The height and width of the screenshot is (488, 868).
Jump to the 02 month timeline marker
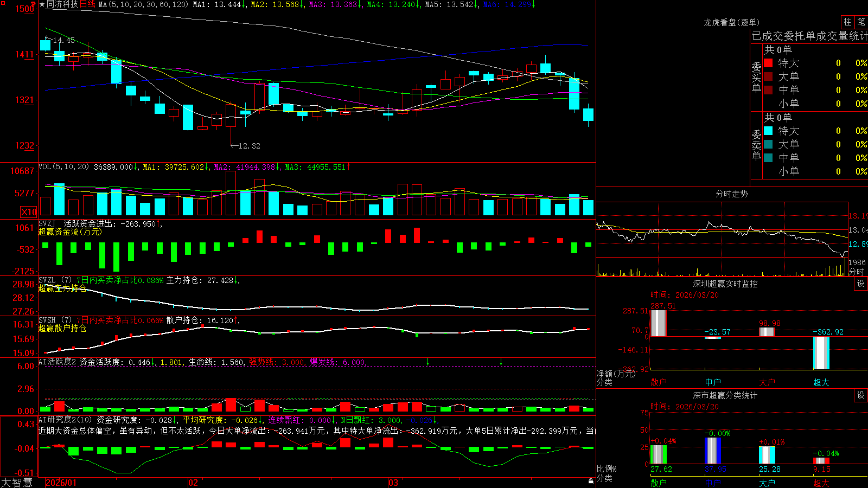point(193,483)
